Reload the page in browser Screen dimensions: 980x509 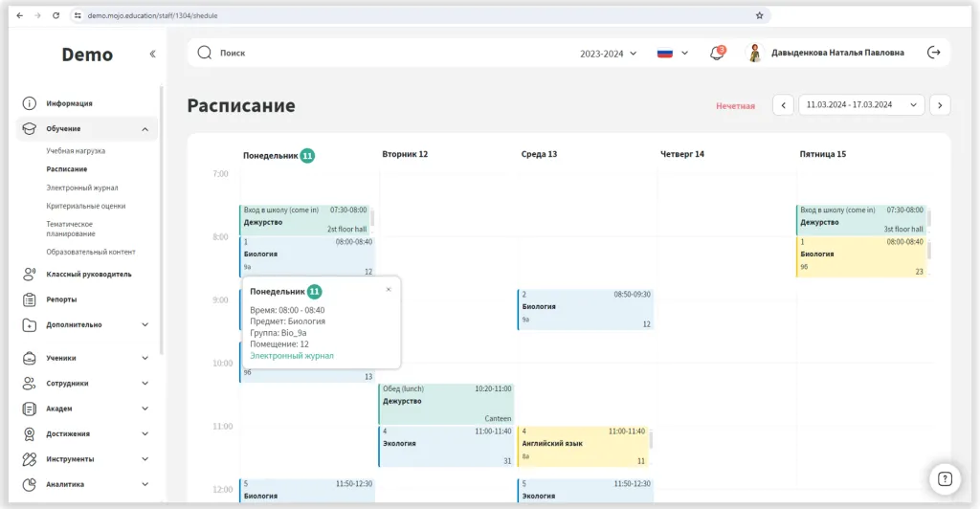coord(56,16)
